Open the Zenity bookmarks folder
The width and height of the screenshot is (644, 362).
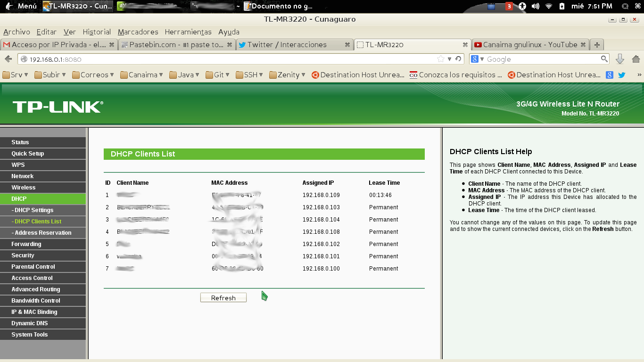tap(287, 75)
